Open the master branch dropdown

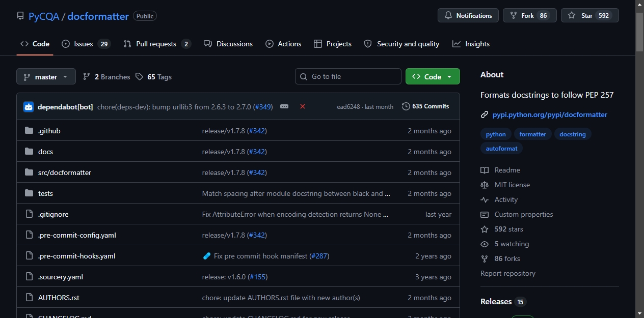[x=46, y=77]
